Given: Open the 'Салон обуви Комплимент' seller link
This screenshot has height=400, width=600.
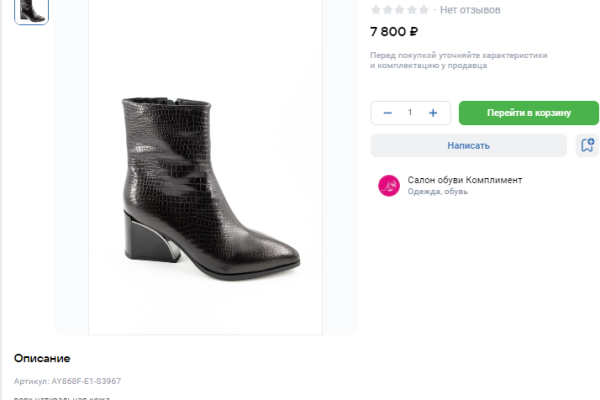Looking at the screenshot, I should [x=464, y=180].
